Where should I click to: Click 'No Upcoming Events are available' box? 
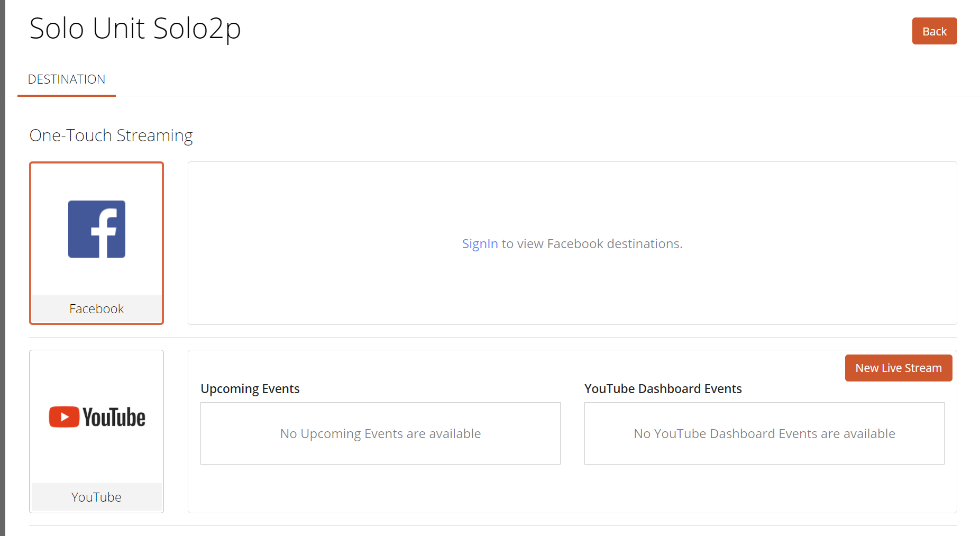point(380,433)
